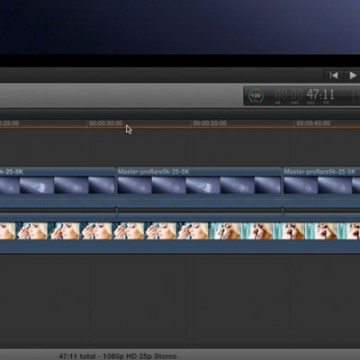Click the audio strip beneath the face storyline
Screen dimensions: 360x360
tap(180, 246)
